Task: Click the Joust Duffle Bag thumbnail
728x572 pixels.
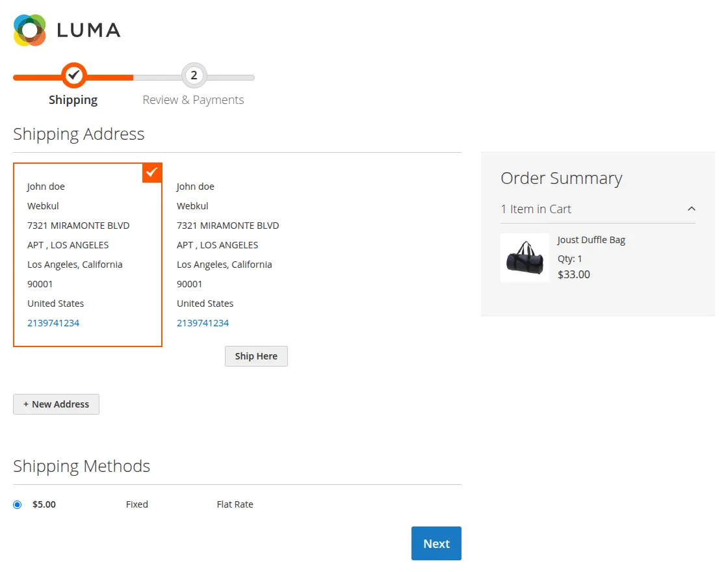Action: 525,257
